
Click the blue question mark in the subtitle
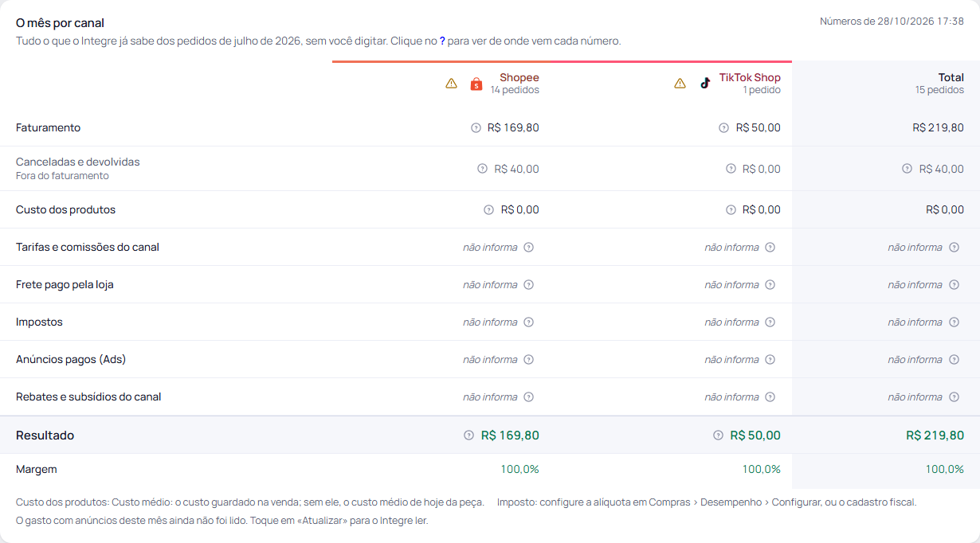pos(442,41)
